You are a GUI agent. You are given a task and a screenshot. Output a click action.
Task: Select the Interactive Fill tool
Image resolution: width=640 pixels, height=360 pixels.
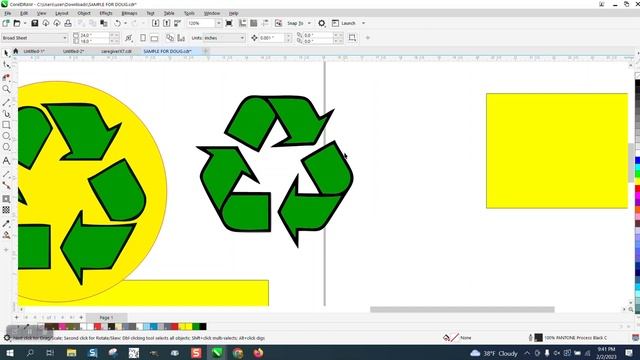tap(6, 235)
